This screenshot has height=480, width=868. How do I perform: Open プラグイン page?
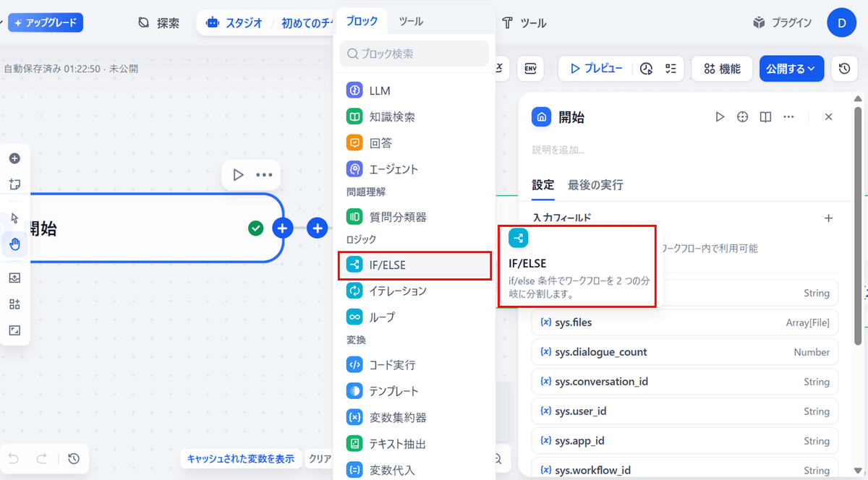[x=782, y=22]
